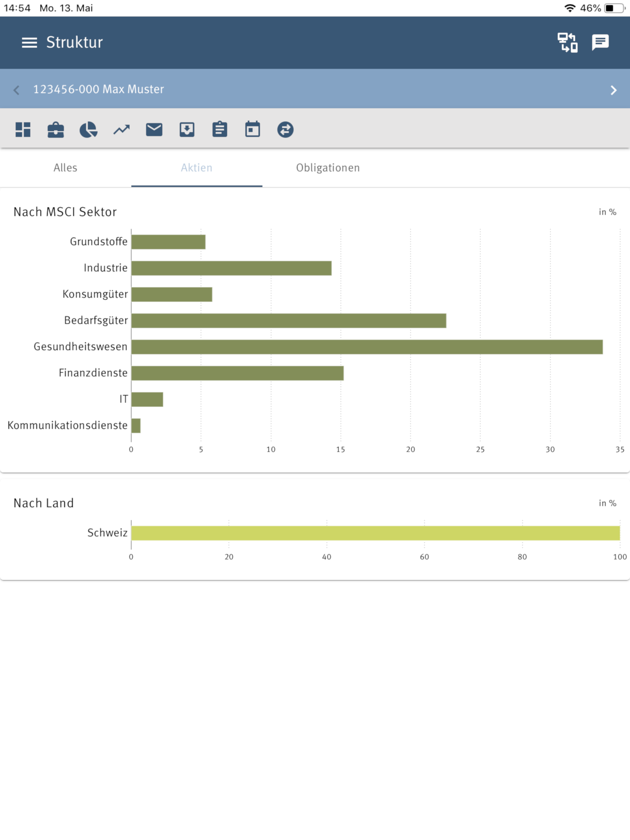Open the dashboard overview icon
The width and height of the screenshot is (630, 840).
coord(23,129)
